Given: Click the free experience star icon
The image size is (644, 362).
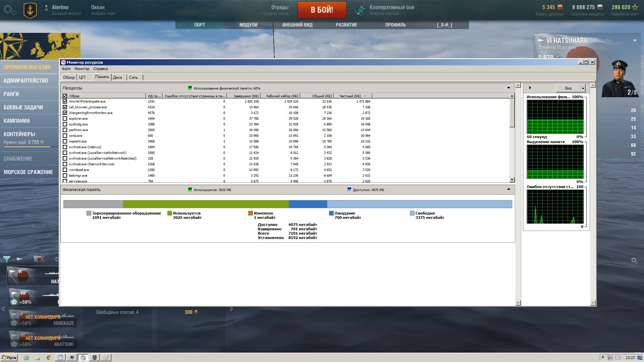Looking at the screenshot, I should pos(635,7).
